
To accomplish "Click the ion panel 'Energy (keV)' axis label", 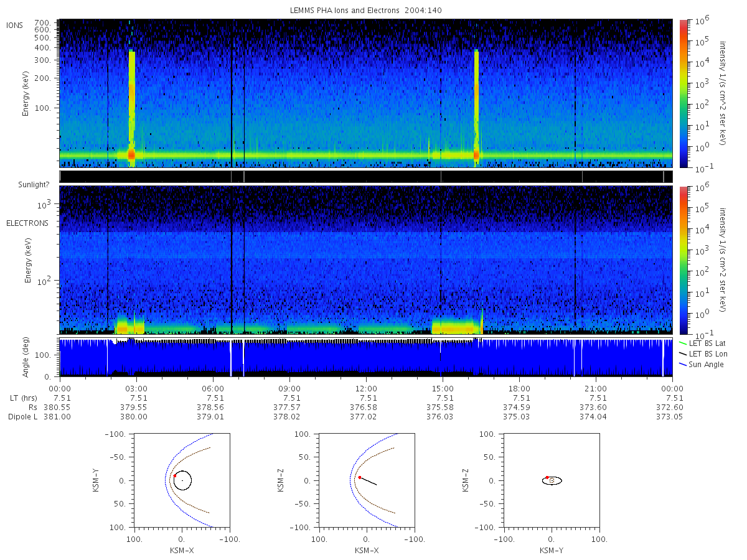I will coord(26,93).
